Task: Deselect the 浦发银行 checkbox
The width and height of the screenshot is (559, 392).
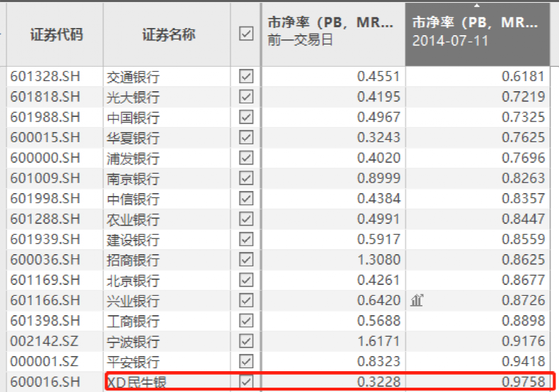Action: (x=246, y=158)
